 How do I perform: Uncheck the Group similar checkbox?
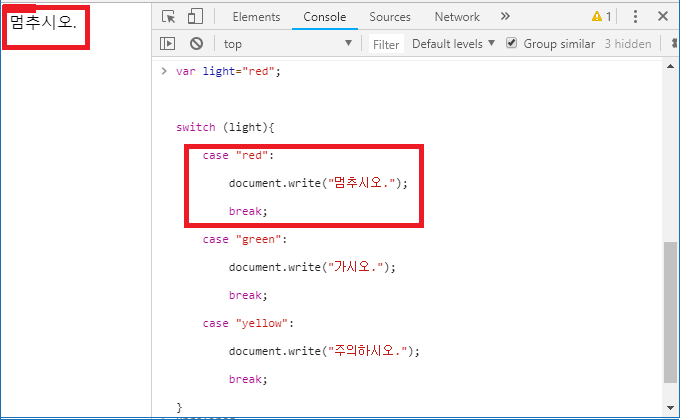pyautogui.click(x=512, y=43)
